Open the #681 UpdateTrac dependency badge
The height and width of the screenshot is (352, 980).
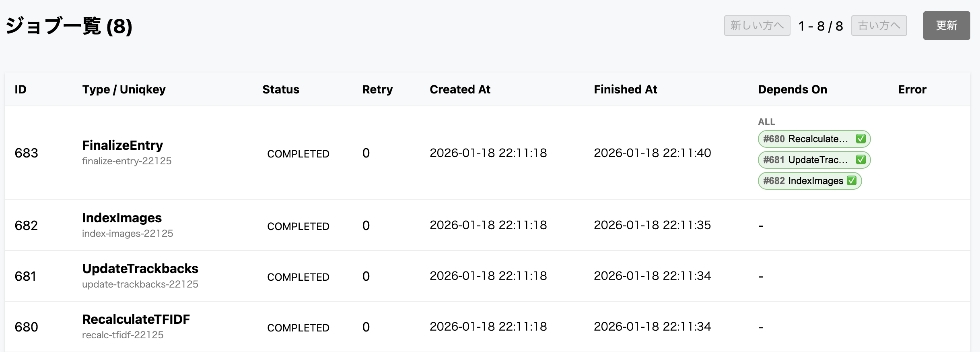pyautogui.click(x=806, y=160)
